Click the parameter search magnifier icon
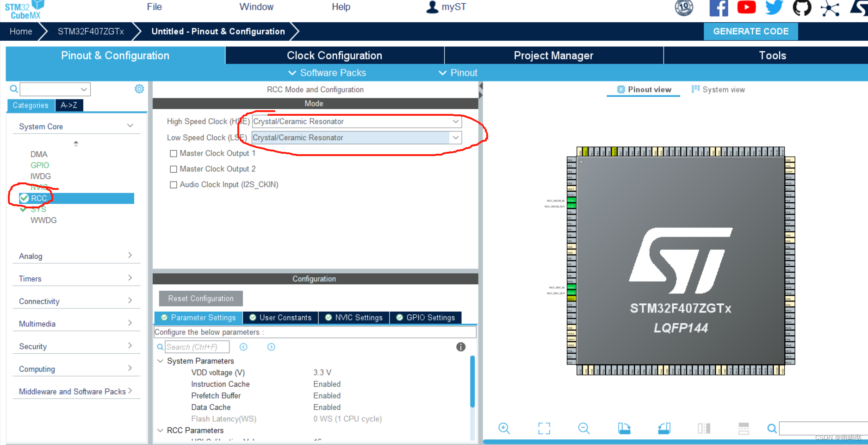The image size is (868, 445). [x=160, y=347]
